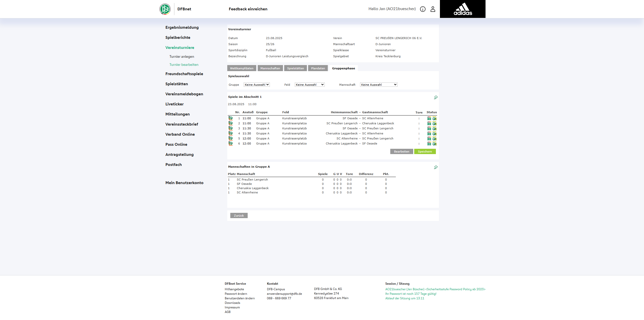
Task: Click the match report icon for game 4
Action: (231, 133)
